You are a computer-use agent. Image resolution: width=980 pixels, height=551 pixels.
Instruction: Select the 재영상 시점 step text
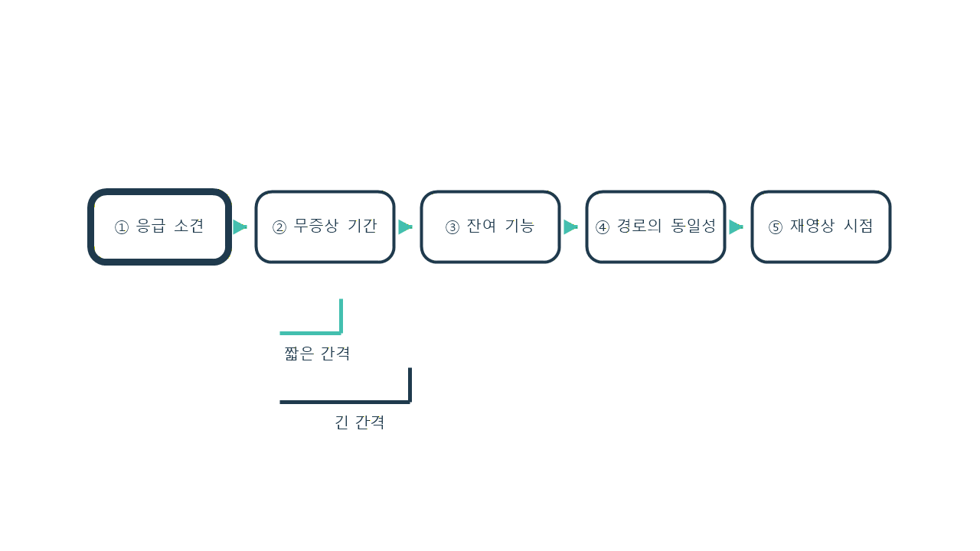[x=831, y=227]
